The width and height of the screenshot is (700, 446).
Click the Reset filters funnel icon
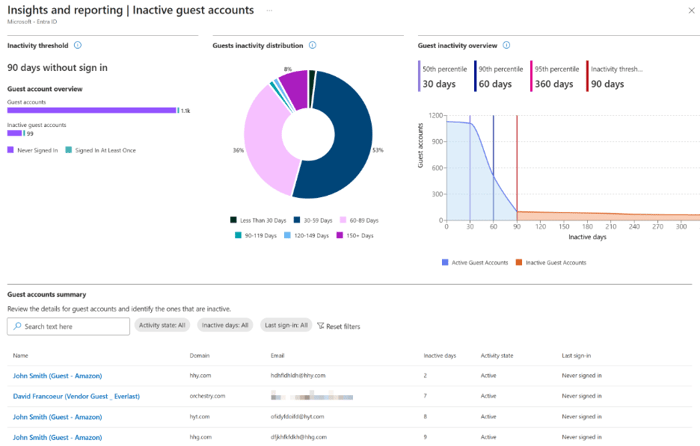(x=321, y=326)
